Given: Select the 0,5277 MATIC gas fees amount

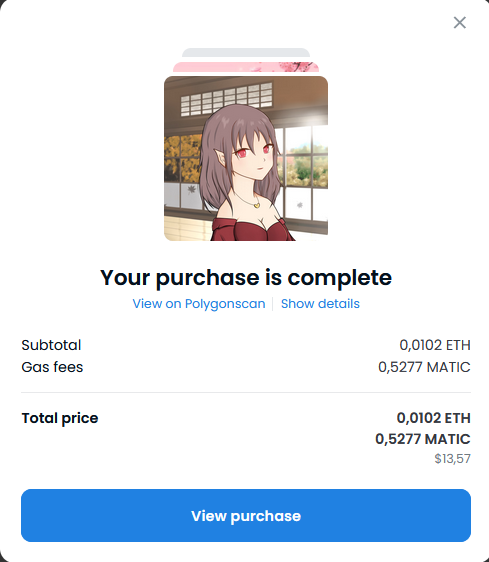Looking at the screenshot, I should point(424,367).
